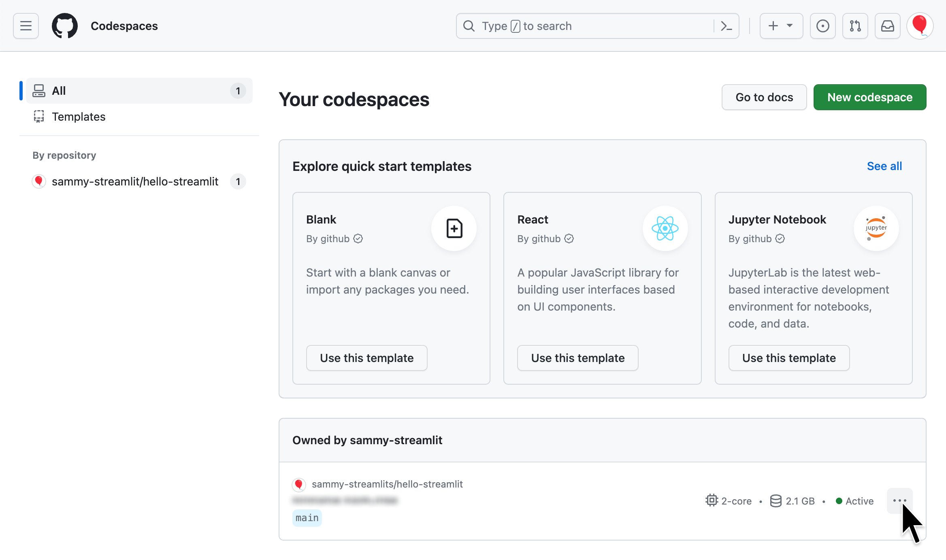Create a New codespace

coord(869,97)
